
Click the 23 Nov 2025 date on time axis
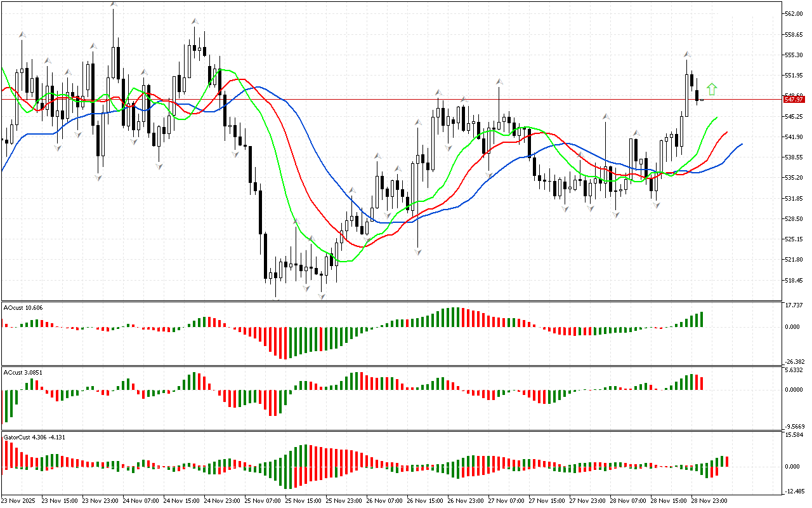(x=19, y=500)
